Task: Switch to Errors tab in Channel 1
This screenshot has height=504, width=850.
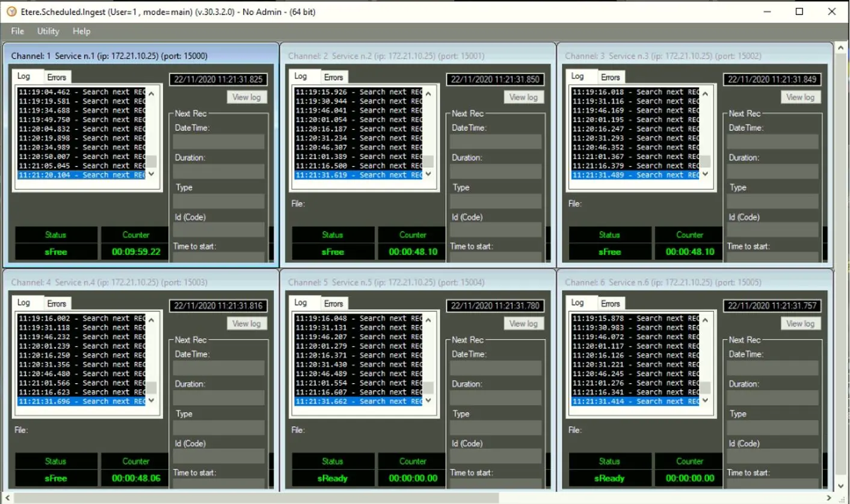Action: 57,77
